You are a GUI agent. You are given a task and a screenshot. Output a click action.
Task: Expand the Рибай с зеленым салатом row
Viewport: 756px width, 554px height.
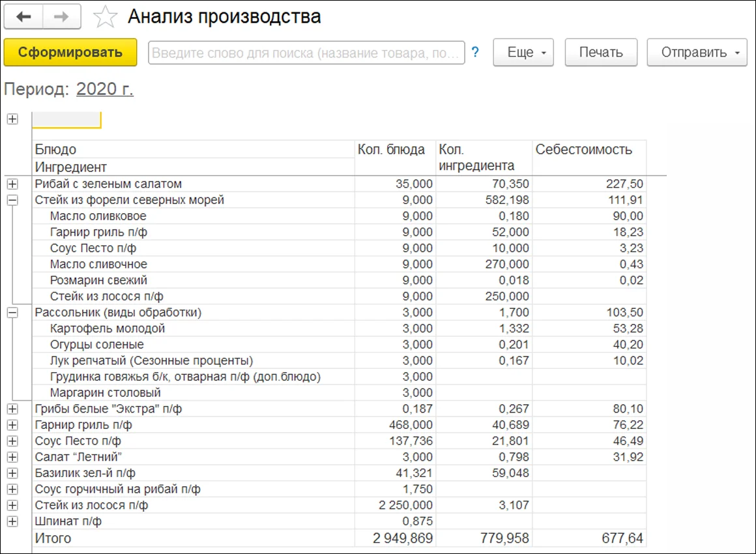click(x=12, y=184)
